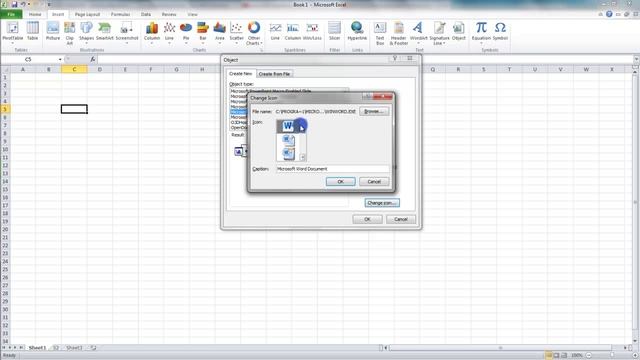Click the Change Icon button in Object dialog
Screen dimensions: 640x360
382,203
